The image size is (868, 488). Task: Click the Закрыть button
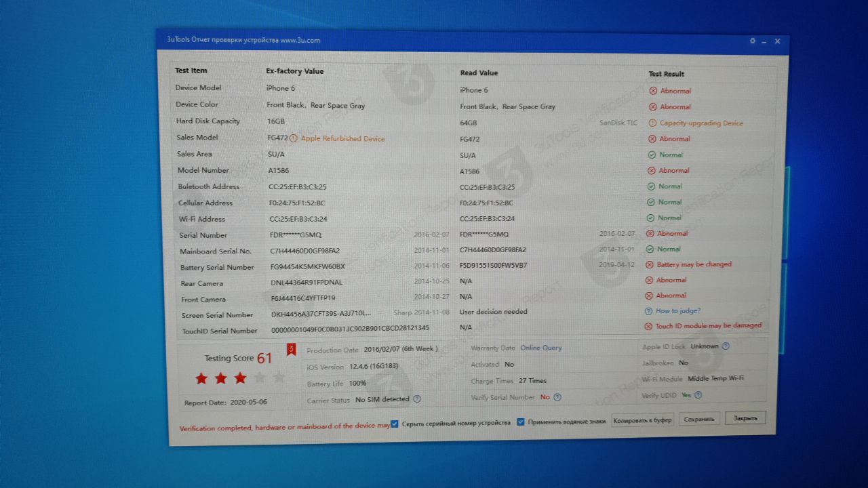point(745,418)
